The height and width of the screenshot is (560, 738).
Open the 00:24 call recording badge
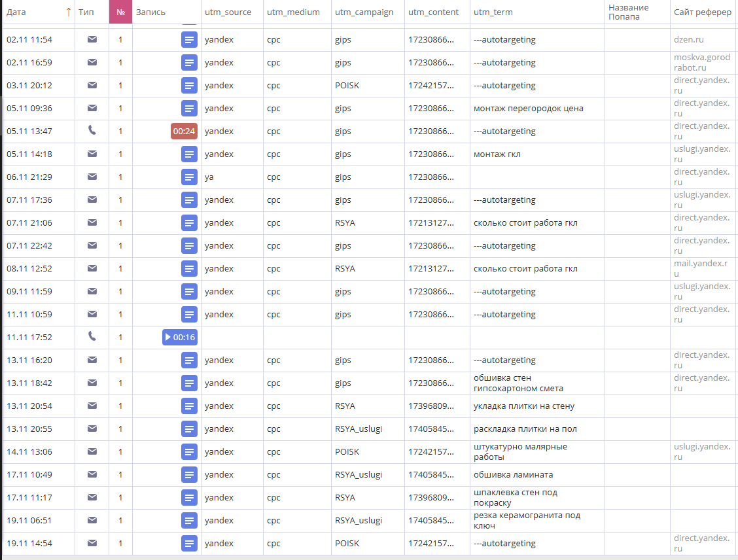point(184,131)
